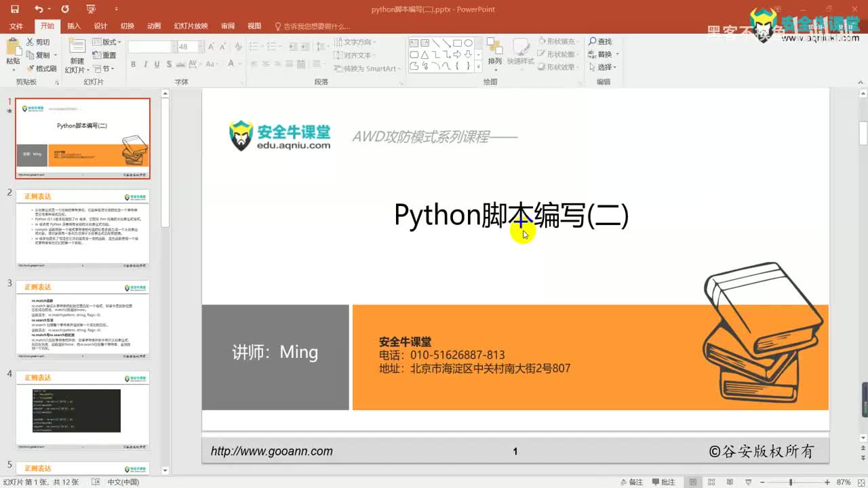
Task: Click the 批注 comments button in status bar
Action: tap(663, 482)
